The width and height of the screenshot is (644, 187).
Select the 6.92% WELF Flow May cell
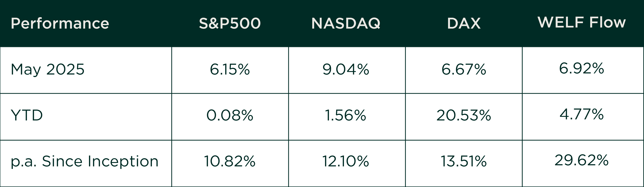(x=581, y=68)
